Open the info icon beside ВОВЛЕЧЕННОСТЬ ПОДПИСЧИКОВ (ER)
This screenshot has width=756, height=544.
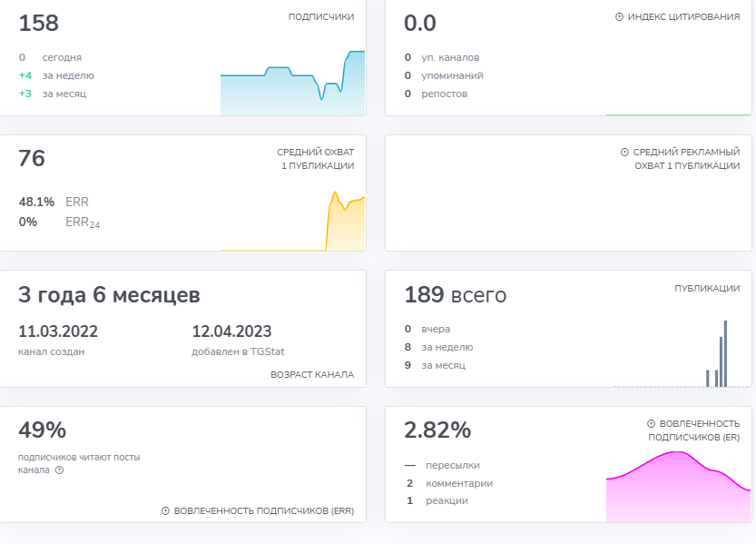[651, 424]
